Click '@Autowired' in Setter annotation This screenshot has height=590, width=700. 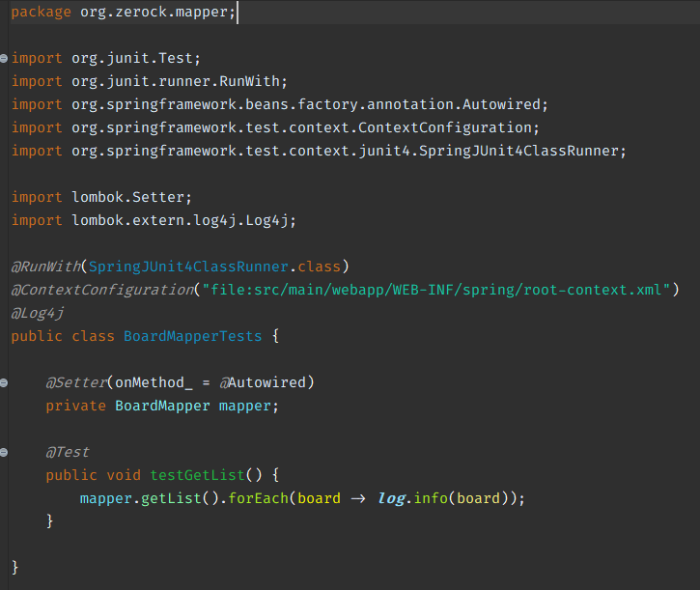point(263,382)
